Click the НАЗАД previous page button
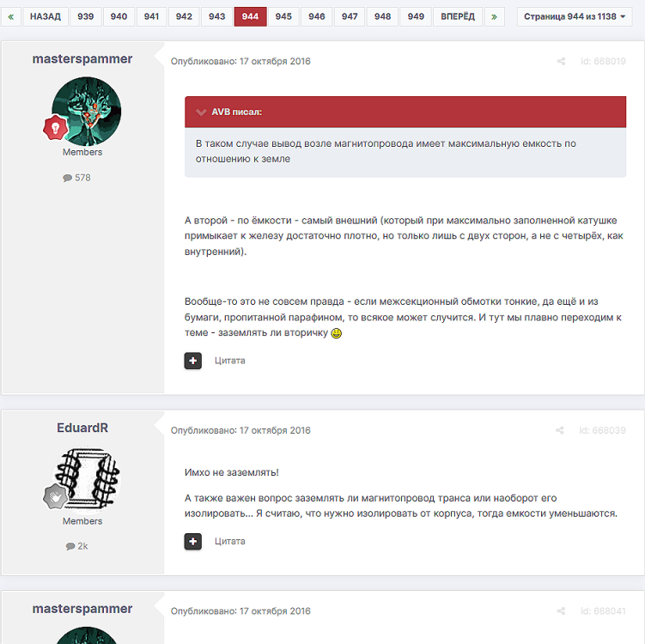This screenshot has height=644, width=645. 46,17
